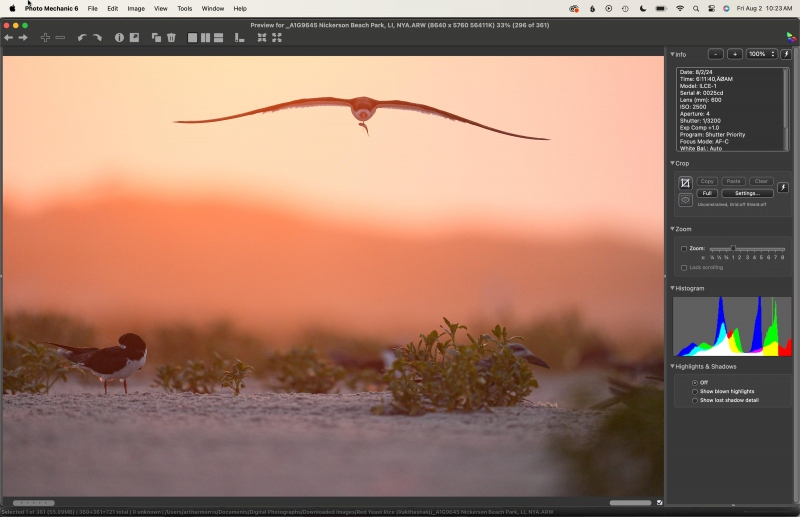Rotate the image clockwise
This screenshot has height=517, width=800.
[97, 38]
